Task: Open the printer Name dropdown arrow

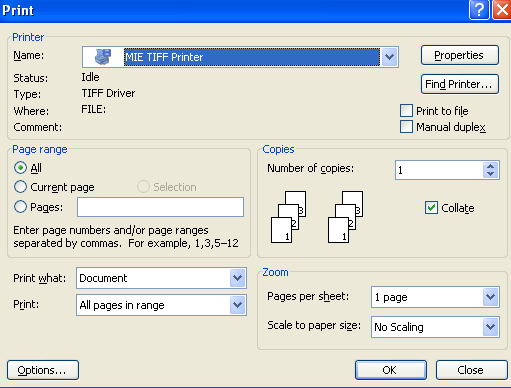Action: (389, 57)
